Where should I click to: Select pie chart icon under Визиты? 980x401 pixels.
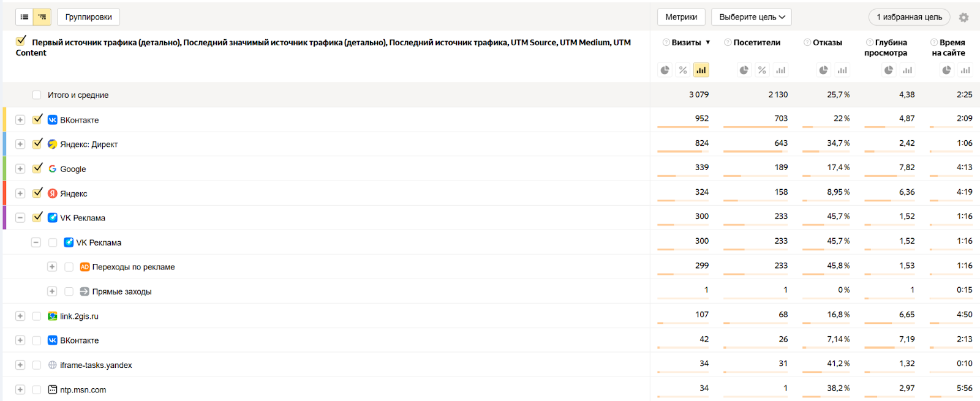[665, 70]
